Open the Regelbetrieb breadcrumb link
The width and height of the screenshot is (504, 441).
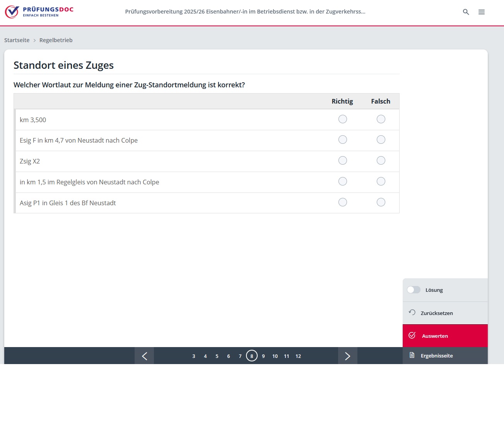[x=56, y=40]
